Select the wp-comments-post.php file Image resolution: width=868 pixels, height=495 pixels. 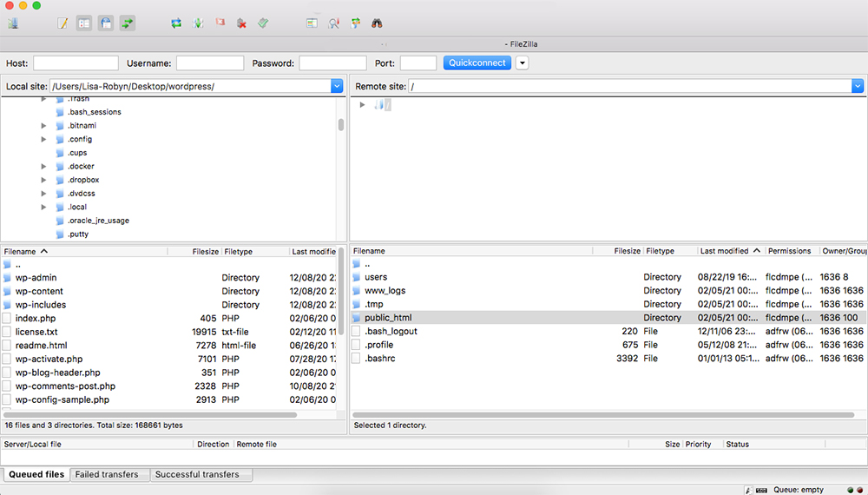pos(169,386)
